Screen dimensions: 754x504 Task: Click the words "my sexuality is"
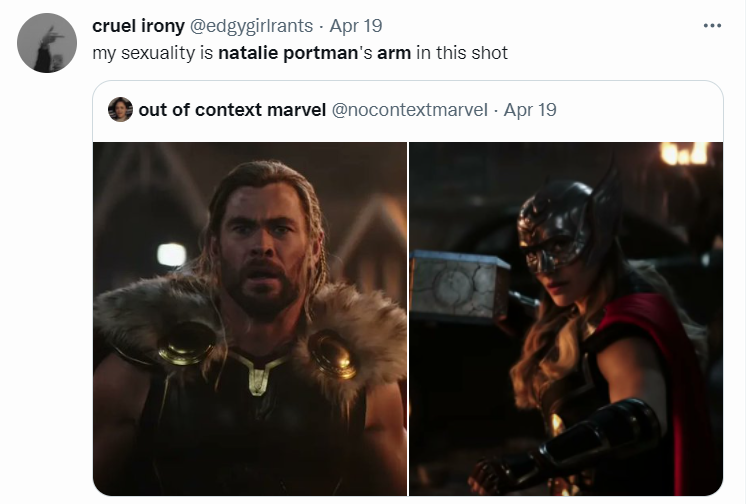(153, 53)
